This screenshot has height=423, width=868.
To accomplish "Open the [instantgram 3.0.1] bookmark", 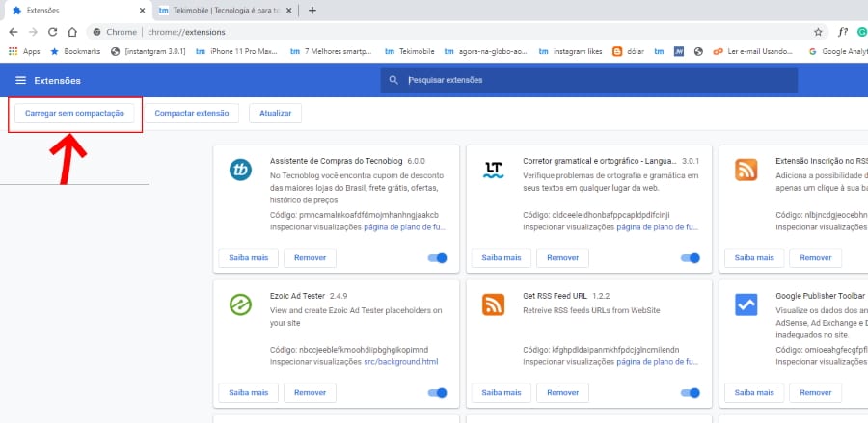I will tap(149, 51).
